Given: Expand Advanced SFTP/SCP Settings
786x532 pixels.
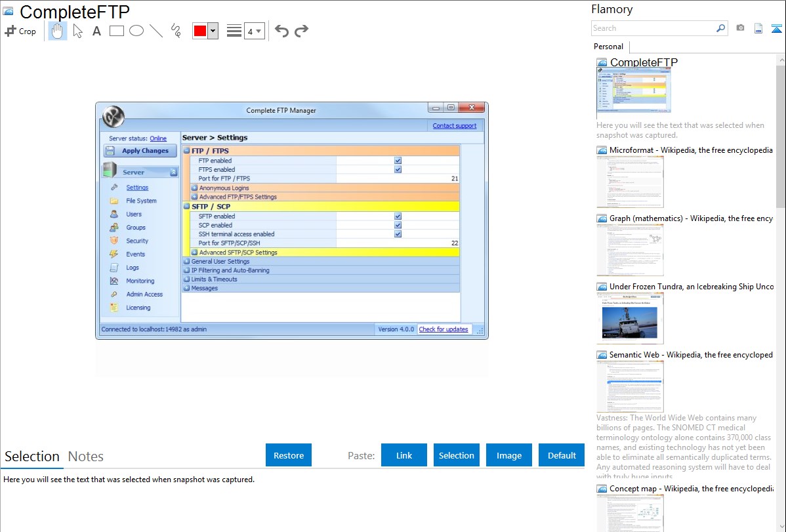Looking at the screenshot, I should (194, 253).
